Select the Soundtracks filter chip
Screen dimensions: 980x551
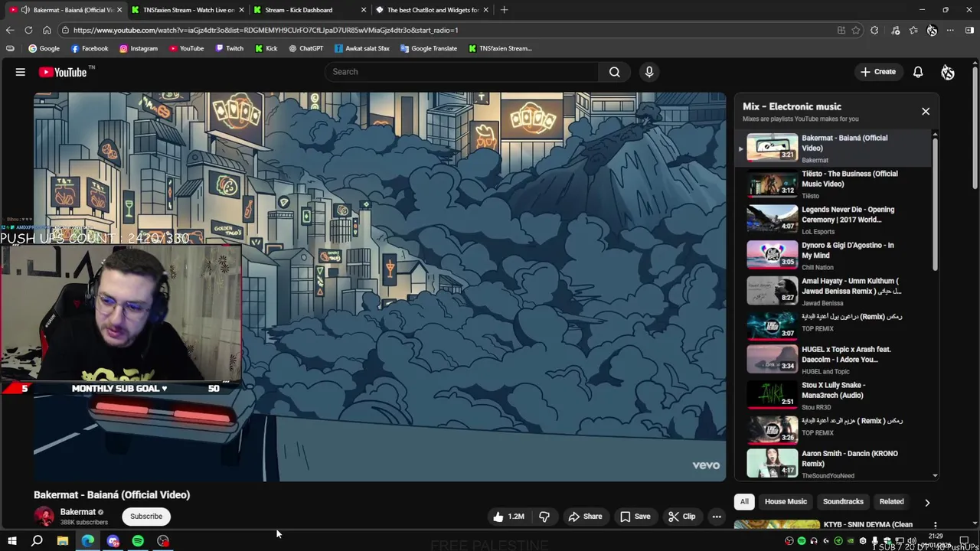pos(843,502)
